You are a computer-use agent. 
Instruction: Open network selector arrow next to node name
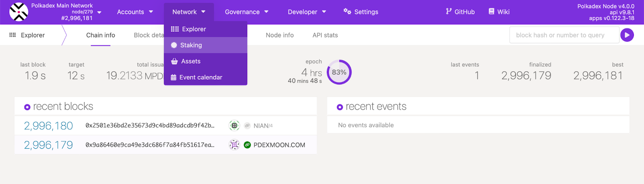click(99, 12)
